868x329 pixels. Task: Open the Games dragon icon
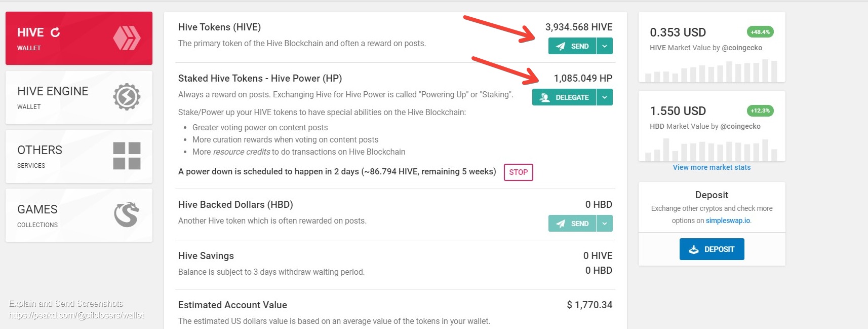(x=127, y=214)
